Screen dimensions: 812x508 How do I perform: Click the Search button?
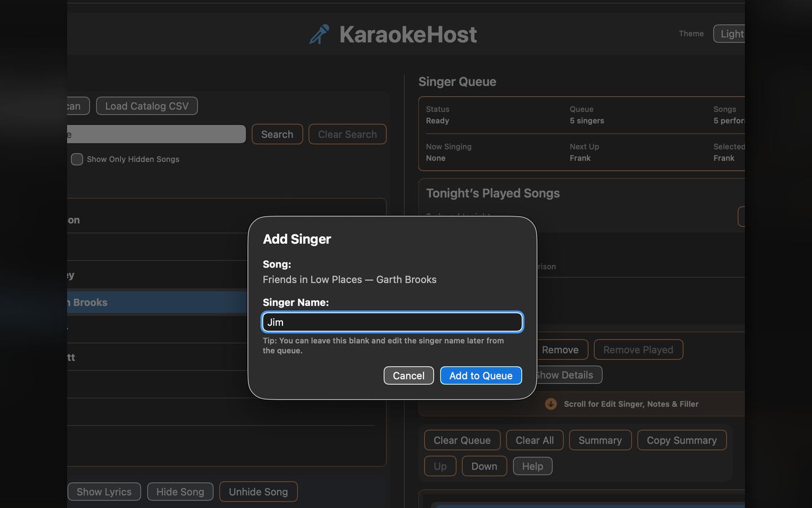point(277,134)
